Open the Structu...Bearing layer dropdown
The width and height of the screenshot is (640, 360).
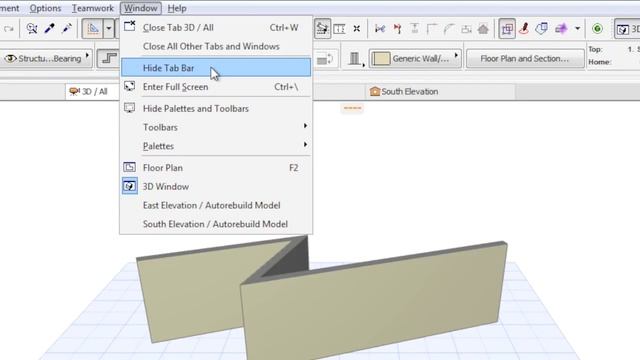pyautogui.click(x=46, y=58)
